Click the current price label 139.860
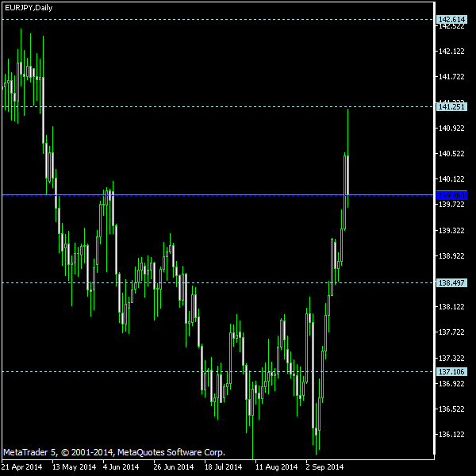The width and height of the screenshot is (476, 476). click(x=451, y=195)
